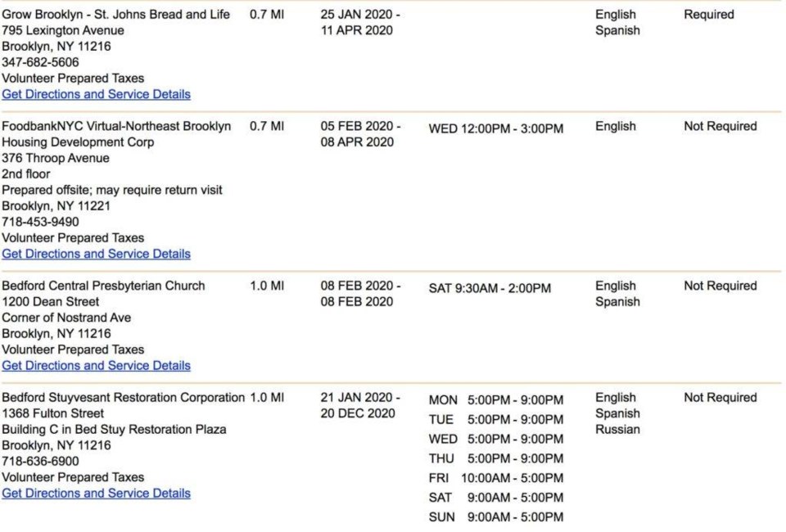Click the 08 APR 2020 end date
The height and width of the screenshot is (532, 786).
358,142
